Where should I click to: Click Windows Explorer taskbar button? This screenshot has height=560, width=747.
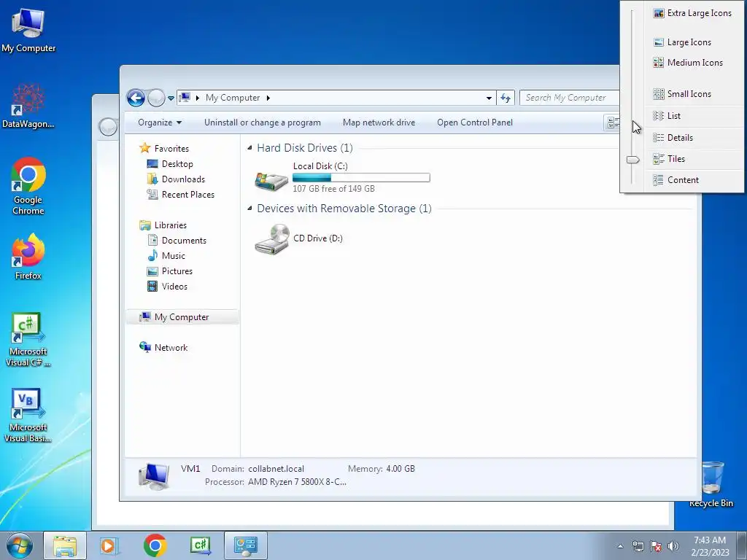(x=65, y=545)
